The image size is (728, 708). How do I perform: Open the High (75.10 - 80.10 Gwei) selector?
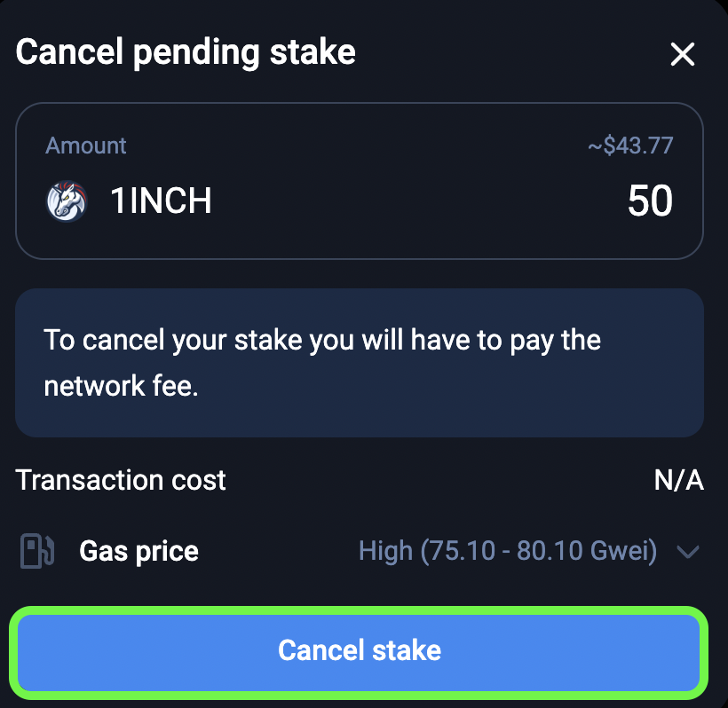507,552
